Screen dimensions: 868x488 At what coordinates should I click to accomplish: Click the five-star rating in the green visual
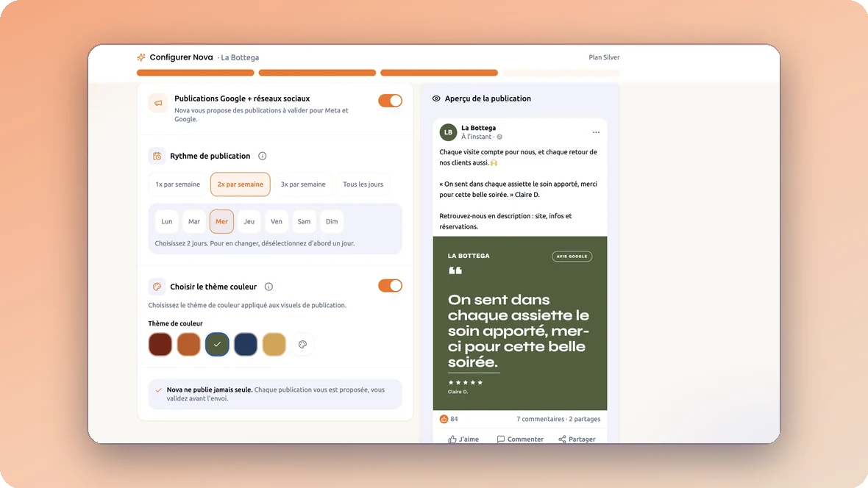pos(465,382)
